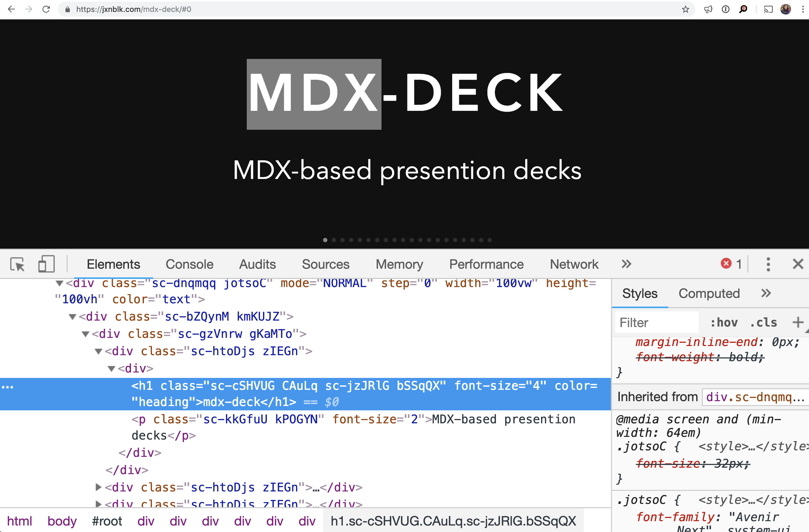This screenshot has height=532, width=809.
Task: Open the div.sc-dnqmq inherited-from link
Action: tap(755, 397)
